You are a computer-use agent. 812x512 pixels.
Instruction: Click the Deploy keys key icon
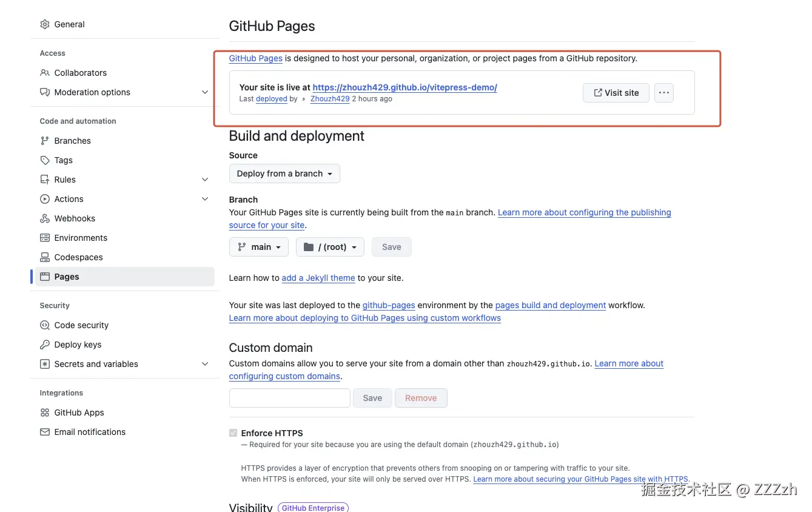click(x=45, y=345)
